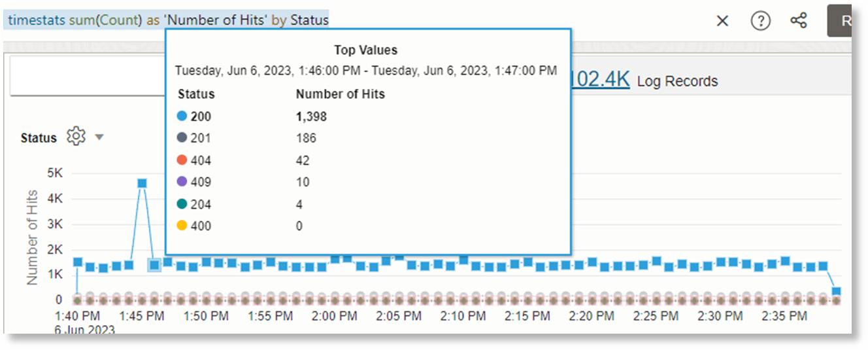Open Status chart settings gear
This screenshot has height=350, width=868.
pos(76,137)
